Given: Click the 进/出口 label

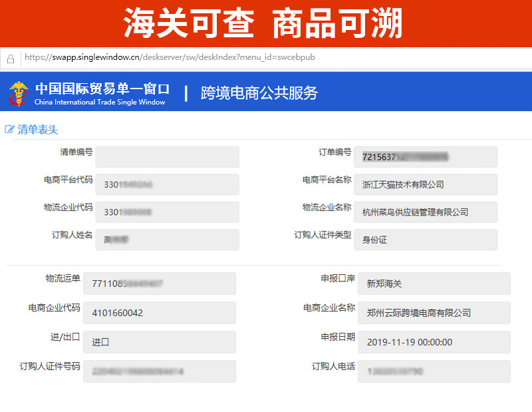Looking at the screenshot, I should tap(65, 337).
